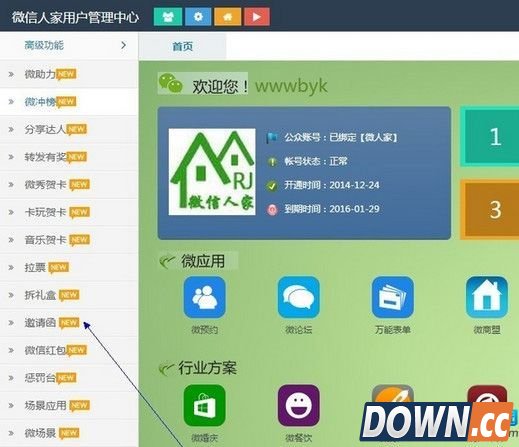The width and height of the screenshot is (519, 447).
Task: Click the 微信人家 house logo thumbnail
Action: point(212,172)
